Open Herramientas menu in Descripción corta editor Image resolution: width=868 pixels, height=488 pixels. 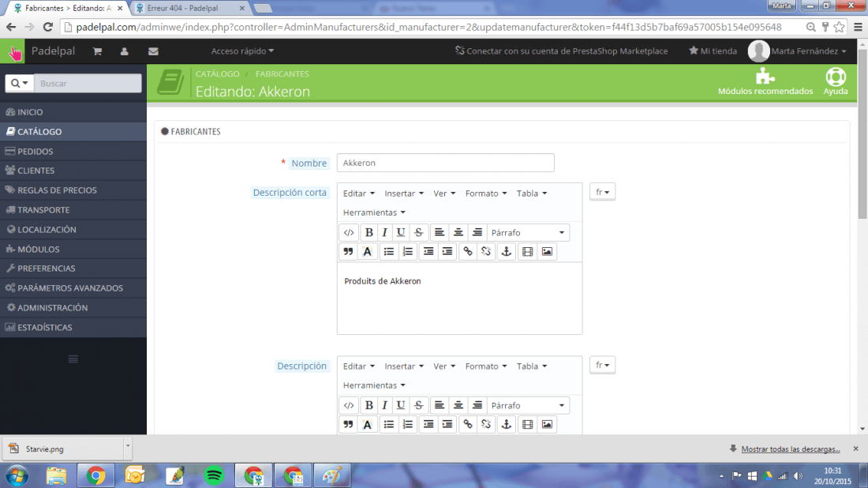click(x=374, y=212)
